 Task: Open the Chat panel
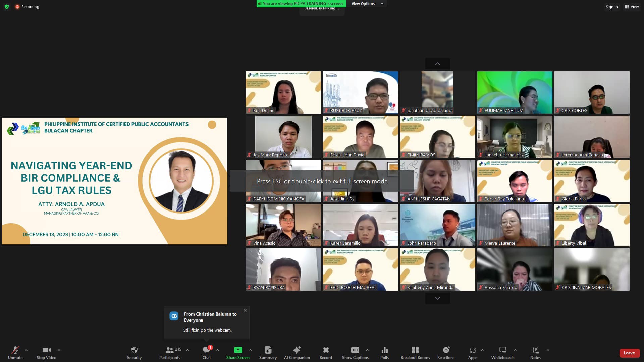coord(207,353)
